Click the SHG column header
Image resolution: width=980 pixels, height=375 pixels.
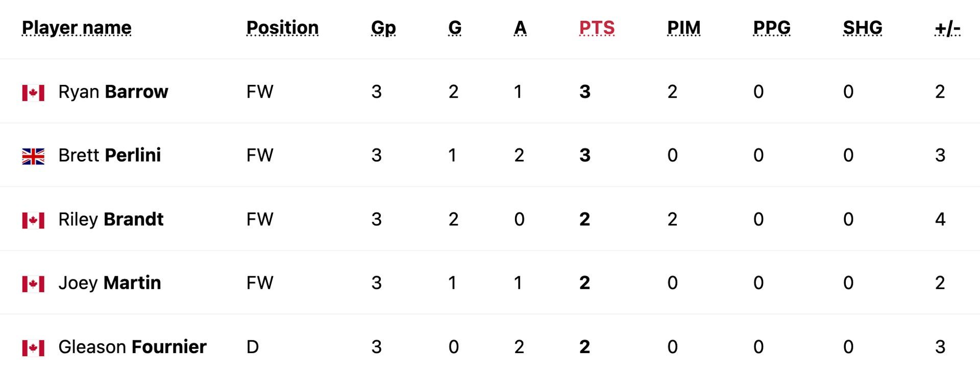[x=862, y=28]
